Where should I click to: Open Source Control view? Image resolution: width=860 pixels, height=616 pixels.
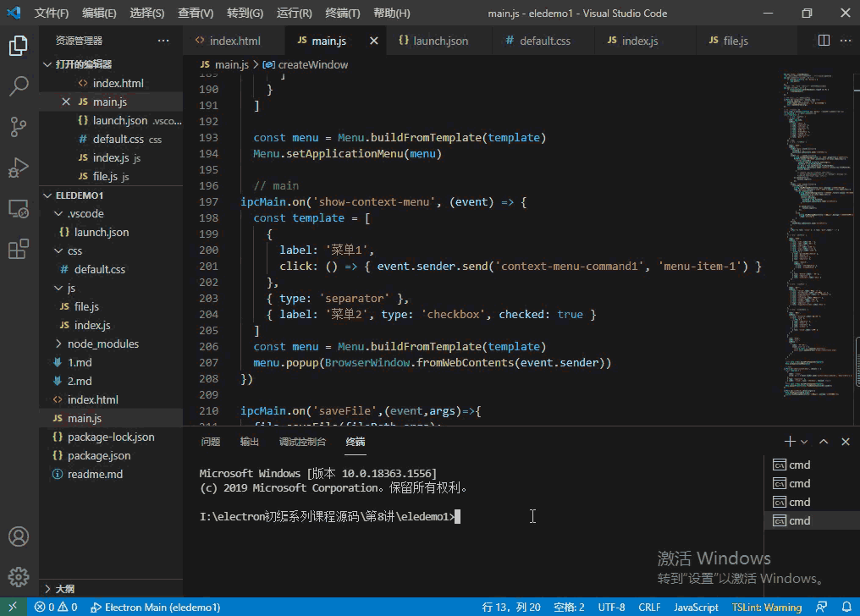(x=19, y=127)
